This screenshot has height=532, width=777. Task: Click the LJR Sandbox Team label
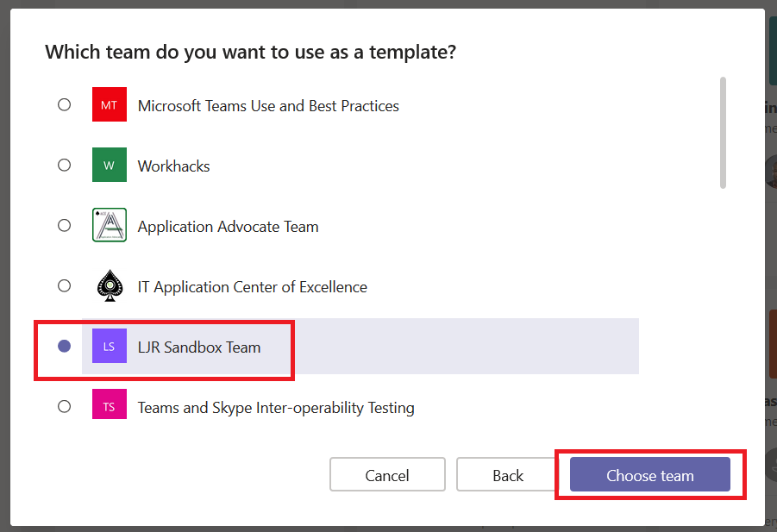click(x=199, y=347)
